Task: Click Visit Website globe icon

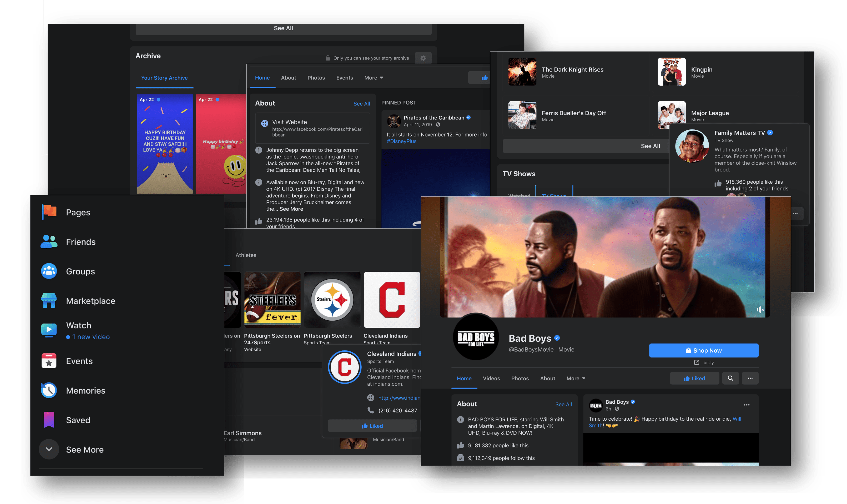Action: point(265,124)
